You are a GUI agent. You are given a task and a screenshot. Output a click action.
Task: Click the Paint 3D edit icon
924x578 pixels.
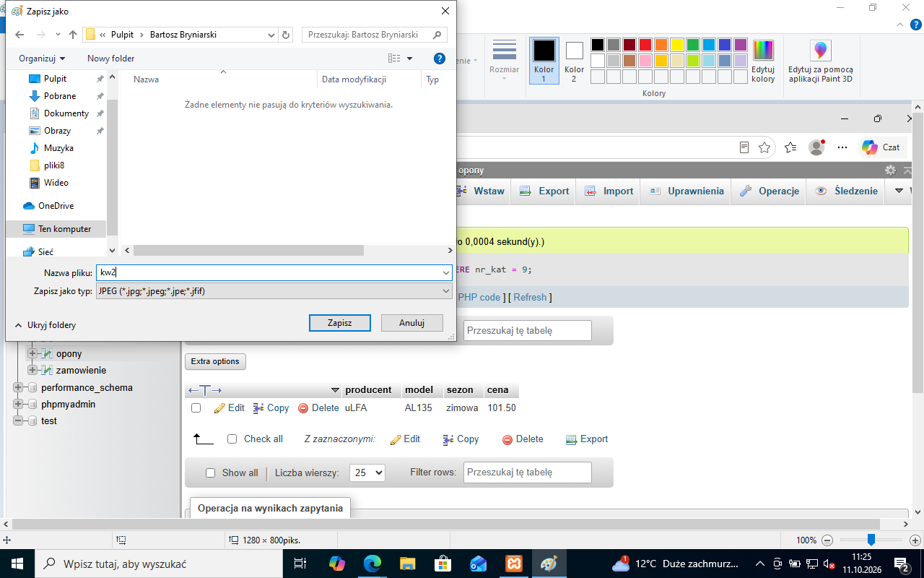tap(820, 51)
